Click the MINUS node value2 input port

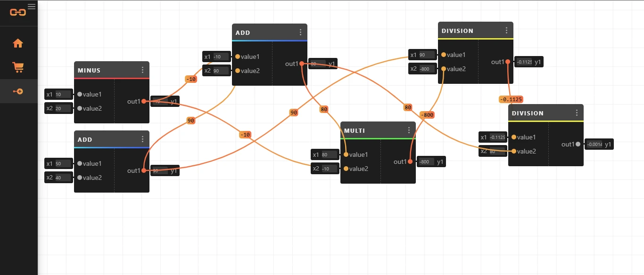[80, 108]
